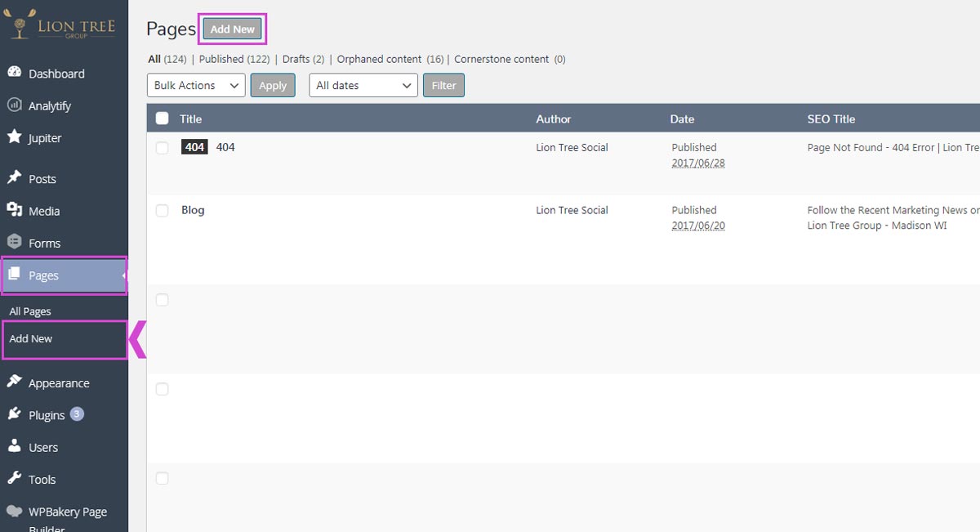Filter list by Drafts (2)

303,59
